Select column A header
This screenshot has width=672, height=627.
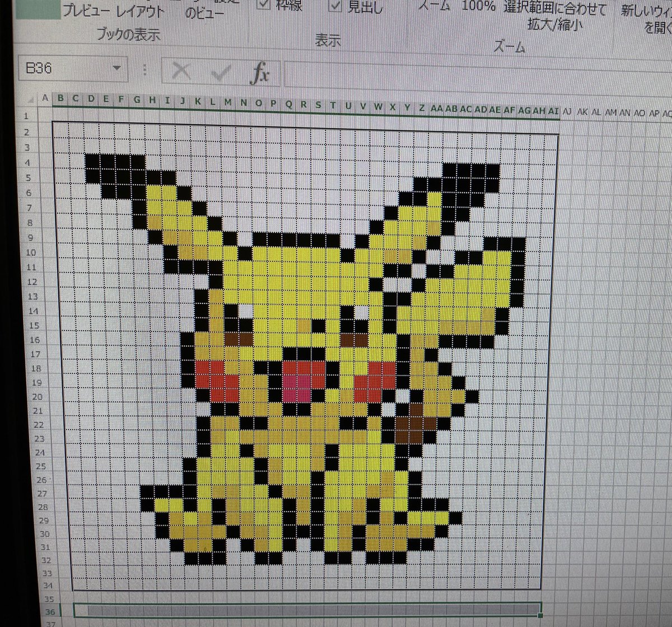pyautogui.click(x=45, y=98)
